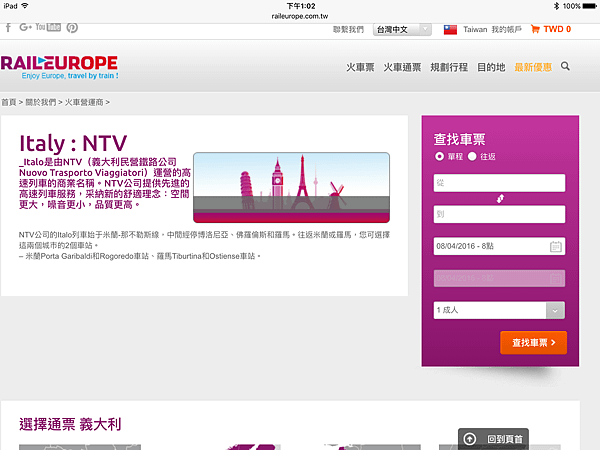
Task: Click the raileurope.com.tw address bar
Action: tap(300, 16)
